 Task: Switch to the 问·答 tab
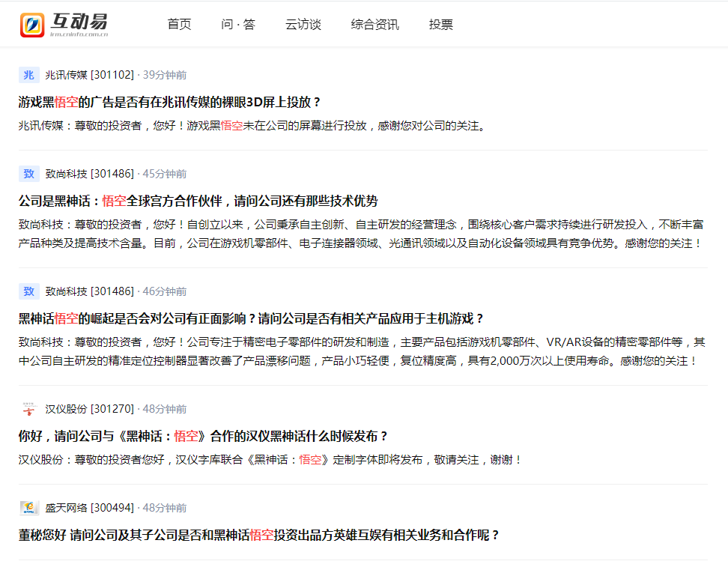240,24
